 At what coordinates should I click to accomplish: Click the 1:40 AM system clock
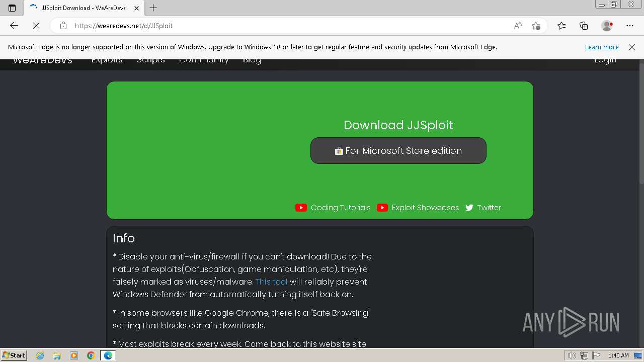pyautogui.click(x=618, y=356)
